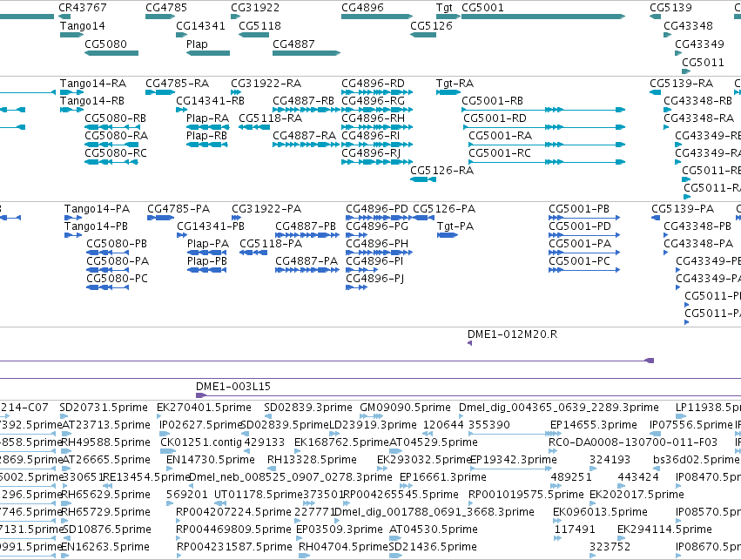Click the CG5001 gene label
Screen dimensions: 741x560
(x=482, y=8)
